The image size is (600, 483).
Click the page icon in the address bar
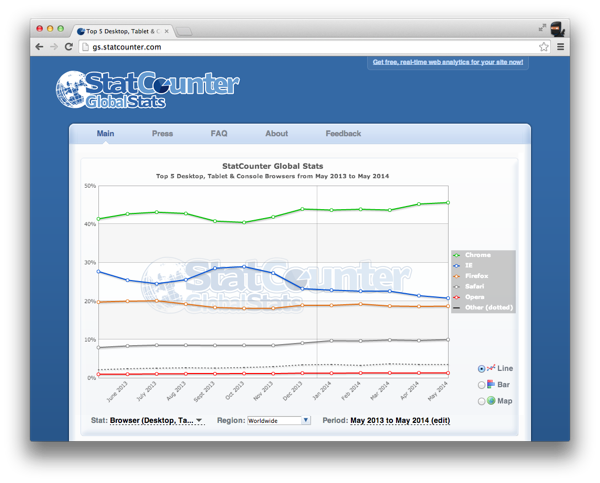[85, 47]
